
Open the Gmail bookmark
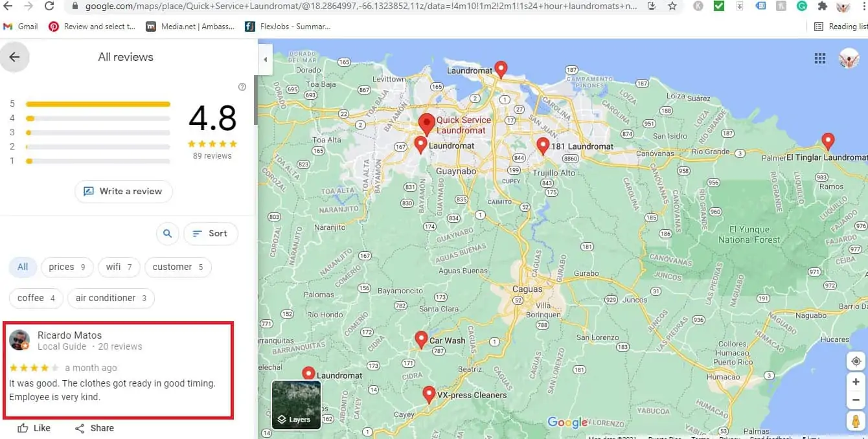(x=21, y=27)
